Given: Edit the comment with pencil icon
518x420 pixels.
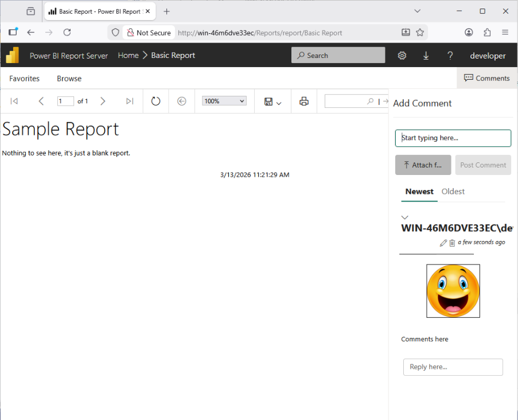Looking at the screenshot, I should point(443,243).
